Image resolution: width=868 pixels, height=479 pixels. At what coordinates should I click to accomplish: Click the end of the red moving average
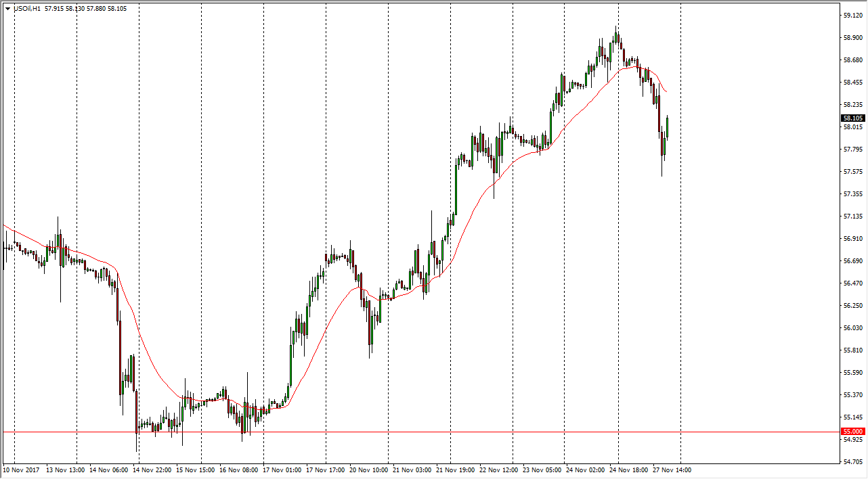coord(667,91)
